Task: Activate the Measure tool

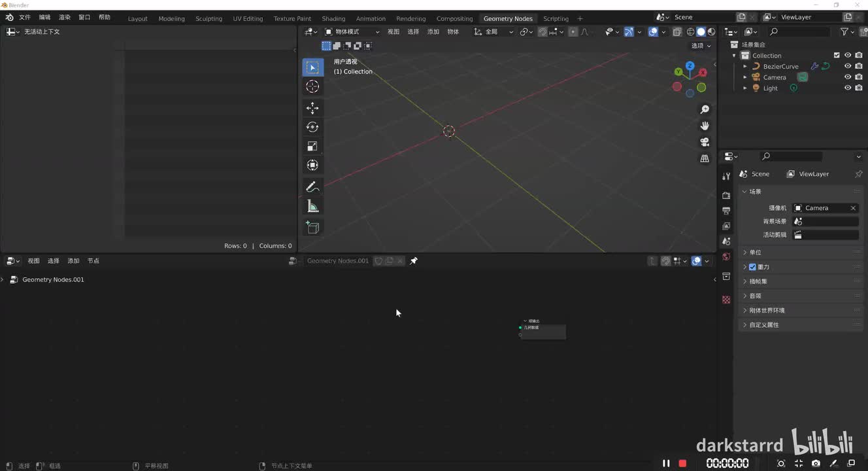Action: point(312,207)
